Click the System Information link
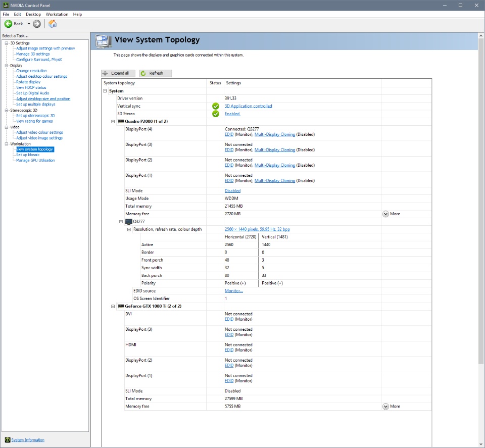Screen dimensions: 485x448 tap(28, 440)
